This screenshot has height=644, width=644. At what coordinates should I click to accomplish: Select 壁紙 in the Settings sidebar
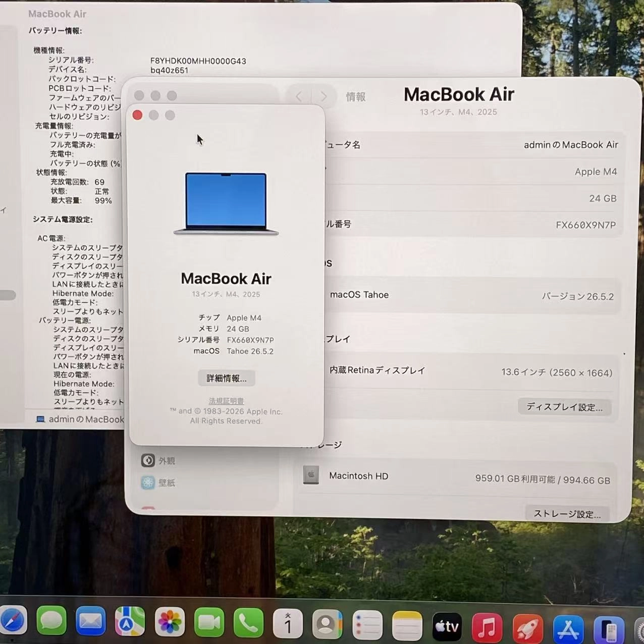pyautogui.click(x=158, y=482)
